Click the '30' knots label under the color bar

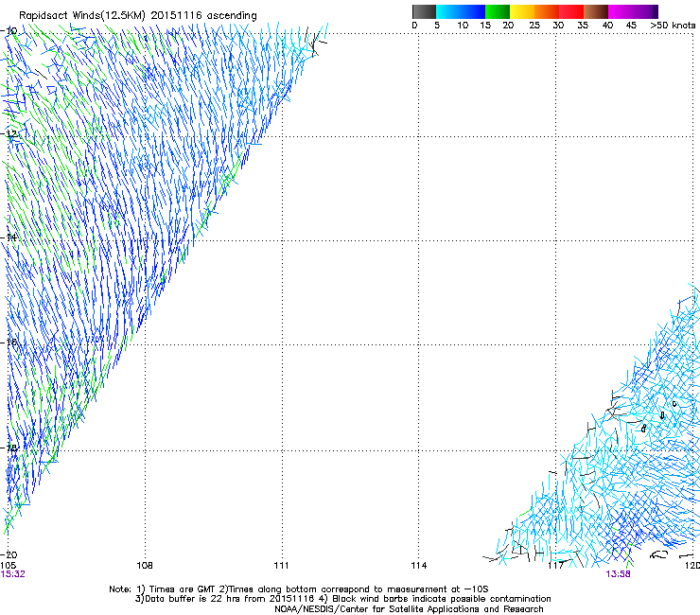[x=558, y=26]
